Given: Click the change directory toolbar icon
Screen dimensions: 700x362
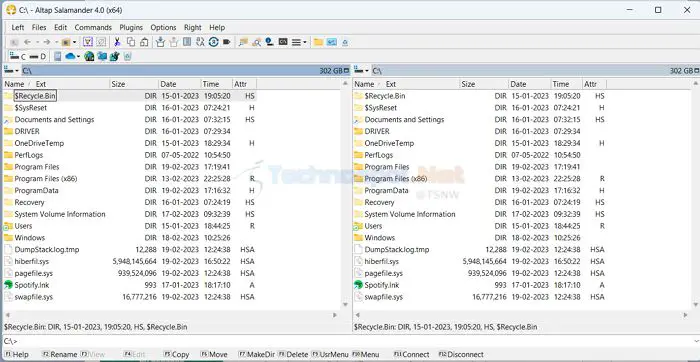Looking at the screenshot, I should tap(243, 42).
